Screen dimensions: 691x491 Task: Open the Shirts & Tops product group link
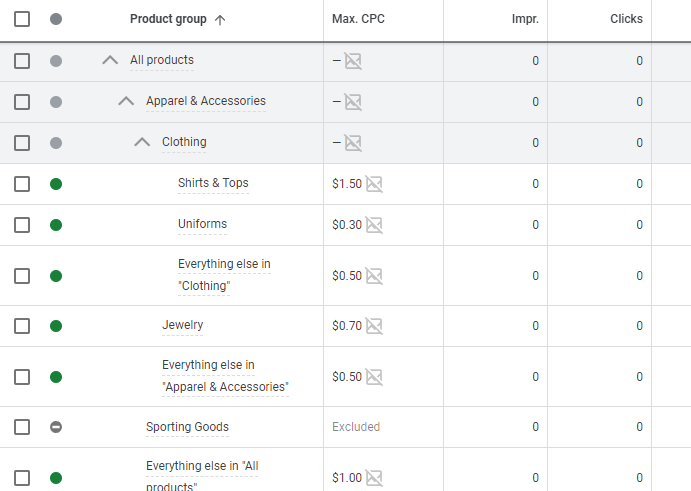pos(213,183)
